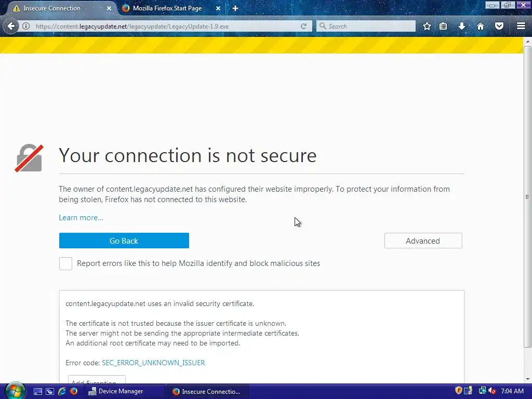The width and height of the screenshot is (532, 399).
Task: Click the 7:04 AM system clock
Action: pos(512,391)
